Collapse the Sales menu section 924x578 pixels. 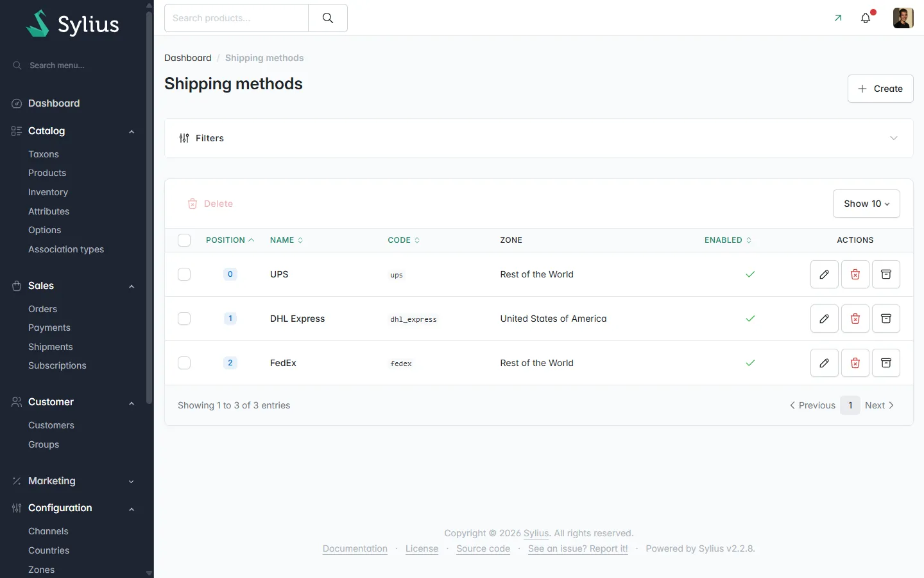point(132,286)
